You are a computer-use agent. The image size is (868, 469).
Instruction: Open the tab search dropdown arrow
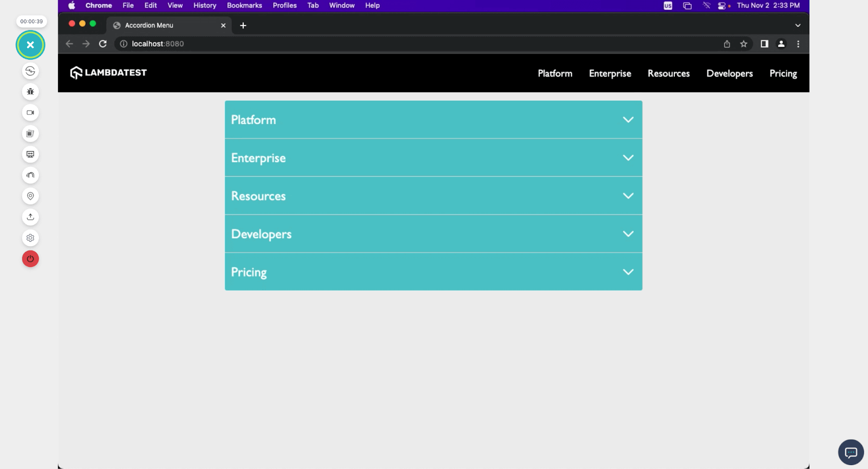[x=797, y=25]
